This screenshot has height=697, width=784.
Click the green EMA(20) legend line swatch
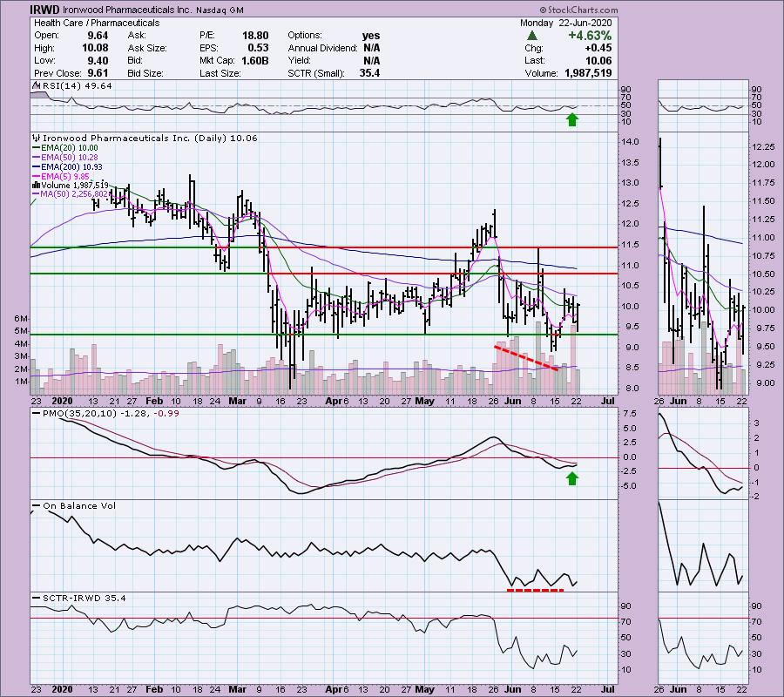(36, 148)
